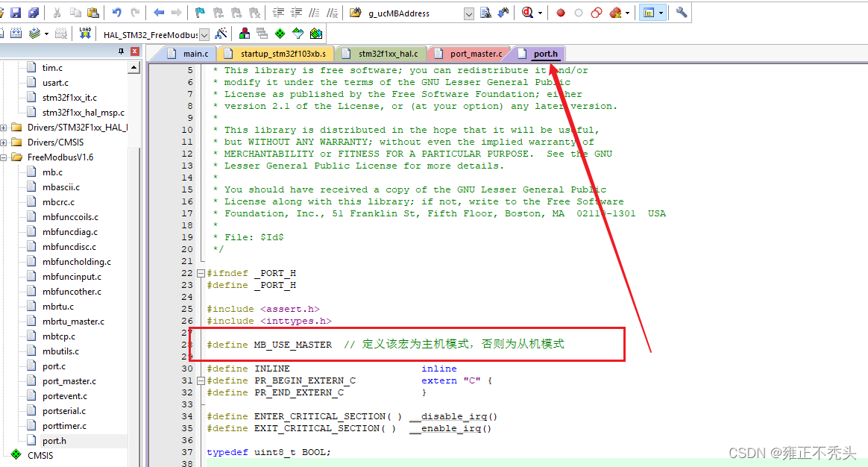Click the Paste clipboard icon
This screenshot has height=467, width=868.
pyautogui.click(x=93, y=13)
